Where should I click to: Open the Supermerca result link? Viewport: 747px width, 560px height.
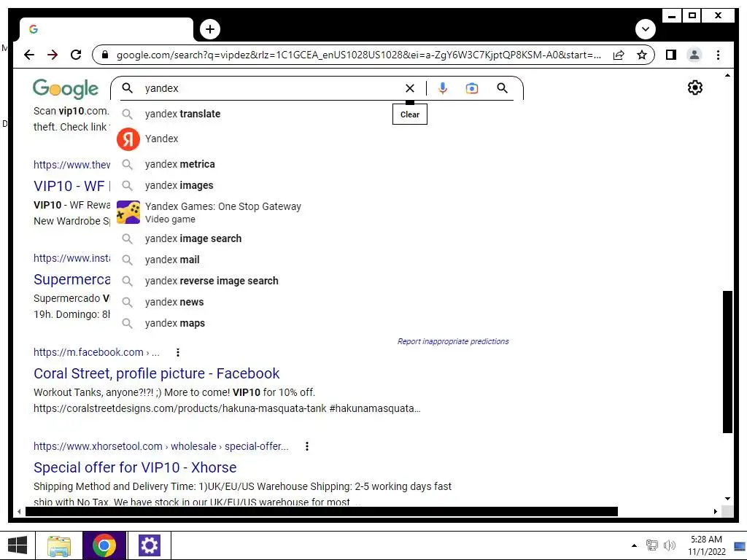coord(71,279)
